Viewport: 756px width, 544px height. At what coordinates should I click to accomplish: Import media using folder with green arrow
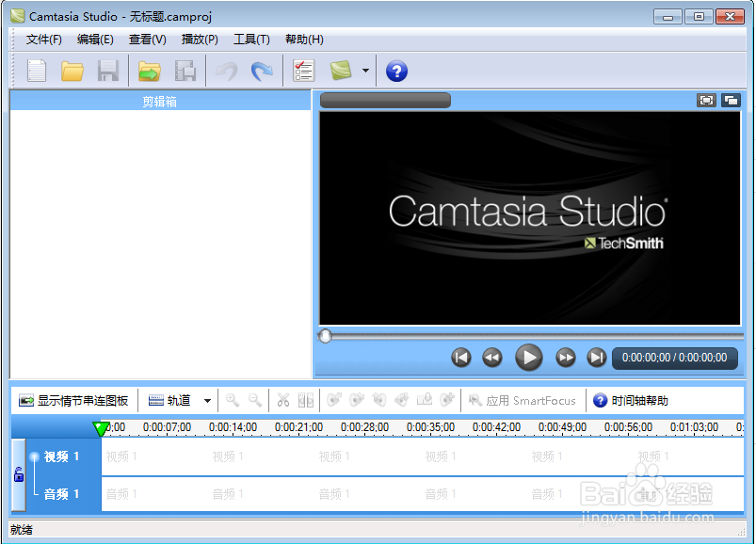point(150,72)
